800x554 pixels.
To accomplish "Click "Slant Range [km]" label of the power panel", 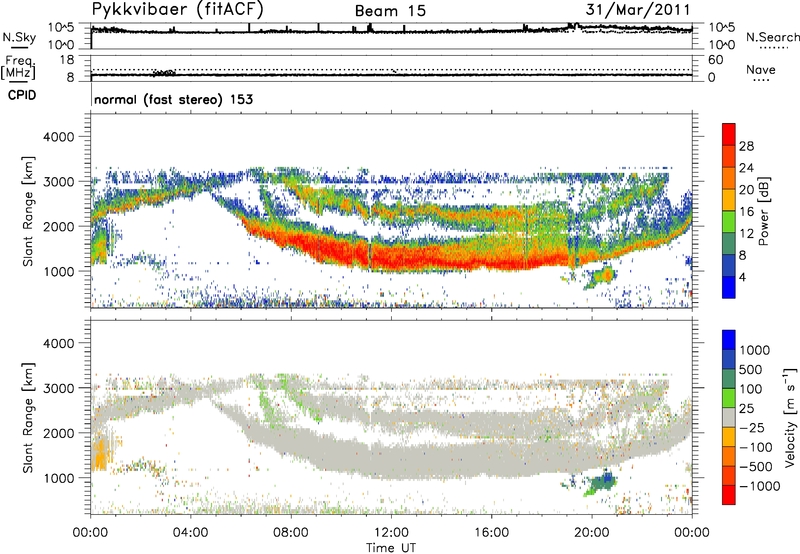I will pos(28,211).
